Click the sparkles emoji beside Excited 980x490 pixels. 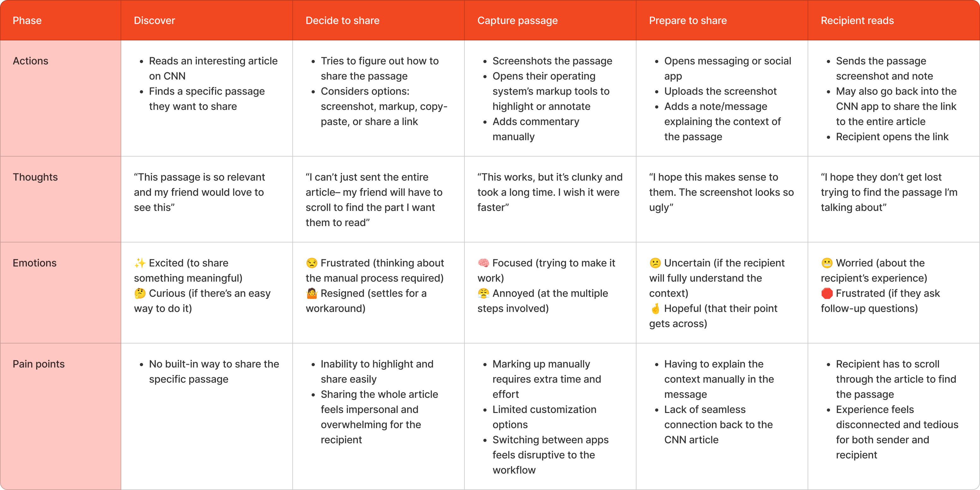pyautogui.click(x=140, y=263)
